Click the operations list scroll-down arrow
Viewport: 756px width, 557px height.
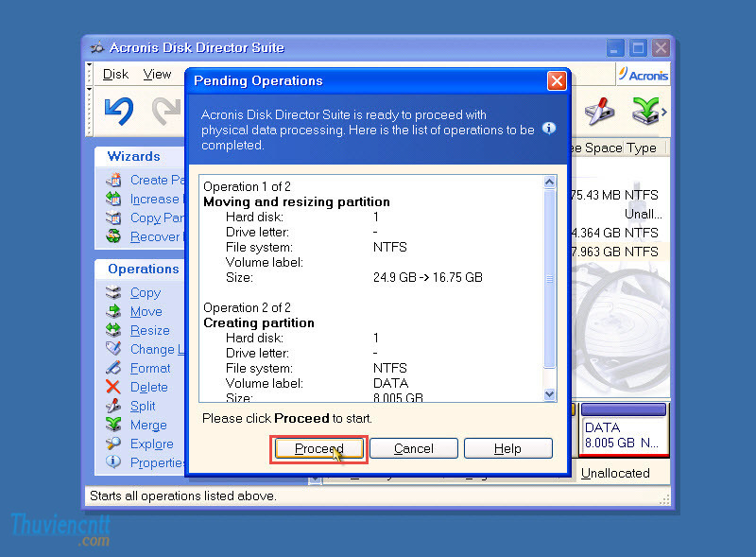(549, 394)
